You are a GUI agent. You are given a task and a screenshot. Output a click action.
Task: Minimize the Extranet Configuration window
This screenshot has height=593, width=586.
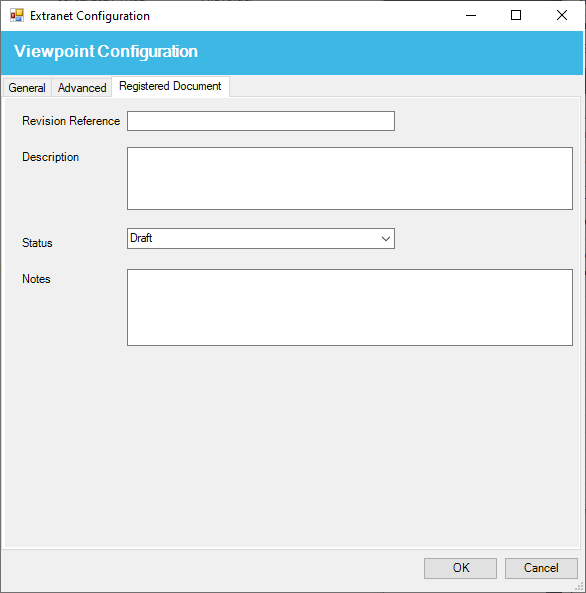pyautogui.click(x=471, y=16)
